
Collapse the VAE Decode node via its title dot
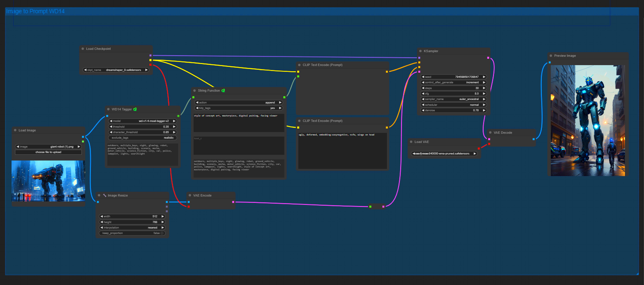point(490,133)
